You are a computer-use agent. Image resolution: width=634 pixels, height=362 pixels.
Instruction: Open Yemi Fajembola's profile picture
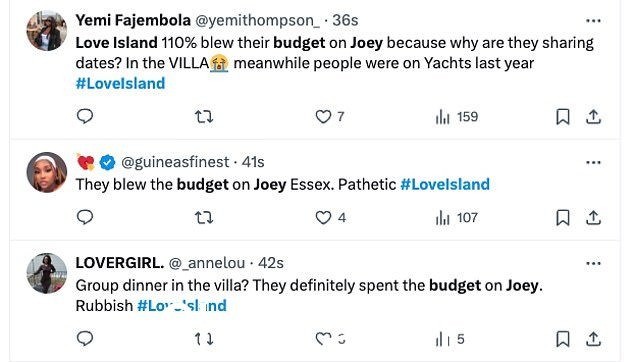47,31
